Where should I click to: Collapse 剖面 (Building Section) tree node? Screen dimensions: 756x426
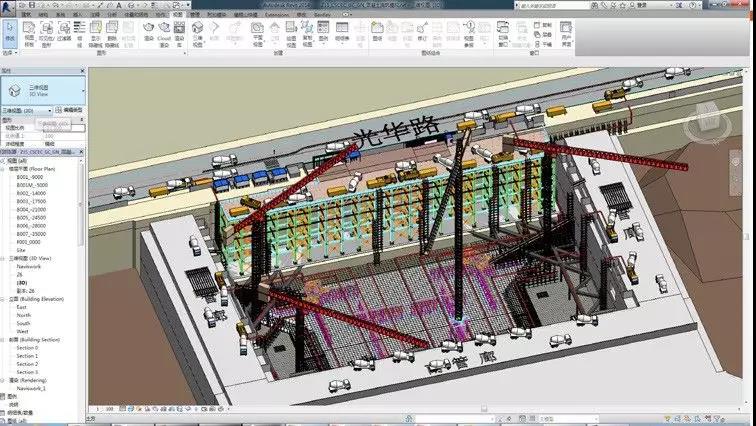tap(4, 340)
